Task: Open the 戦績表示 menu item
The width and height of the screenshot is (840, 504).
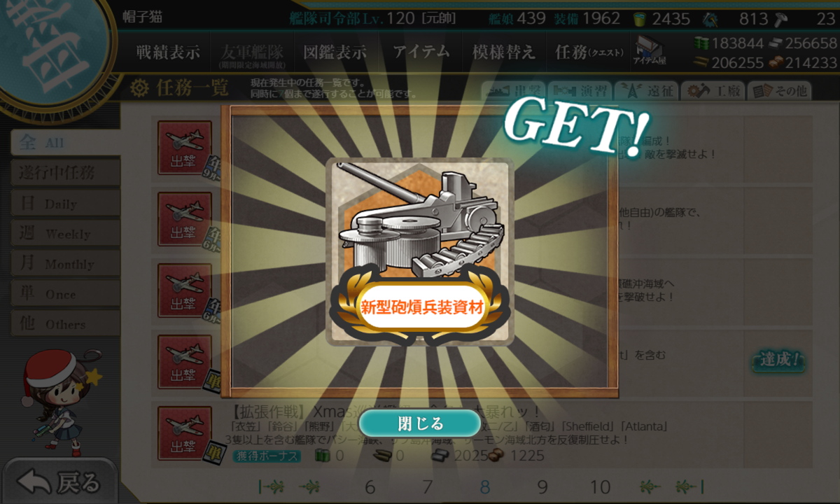Action: [168, 52]
